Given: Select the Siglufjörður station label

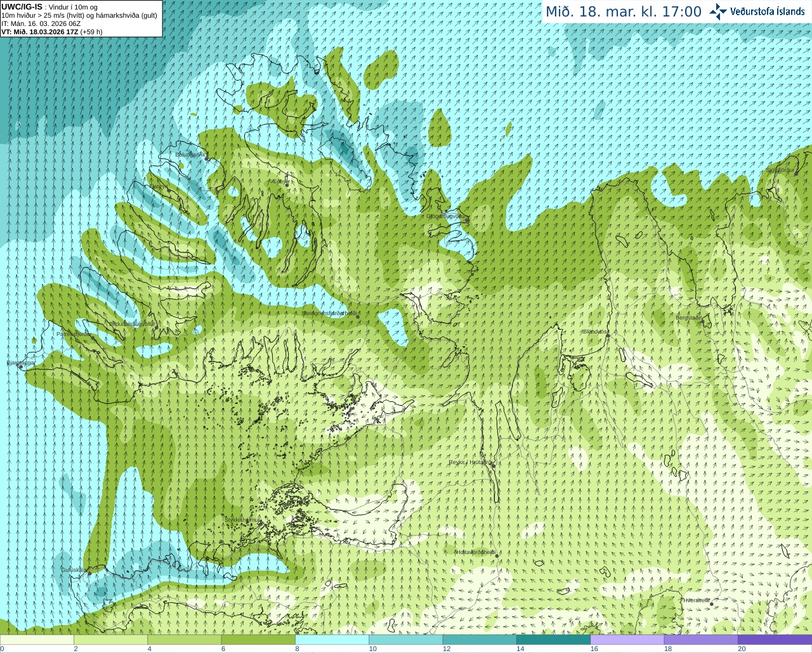Looking at the screenshot, I should pyautogui.click(x=780, y=170).
